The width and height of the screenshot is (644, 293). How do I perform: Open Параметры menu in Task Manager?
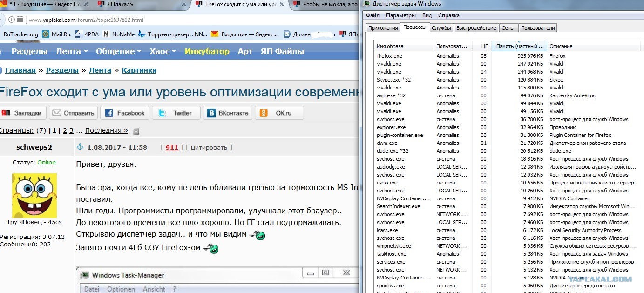[400, 15]
